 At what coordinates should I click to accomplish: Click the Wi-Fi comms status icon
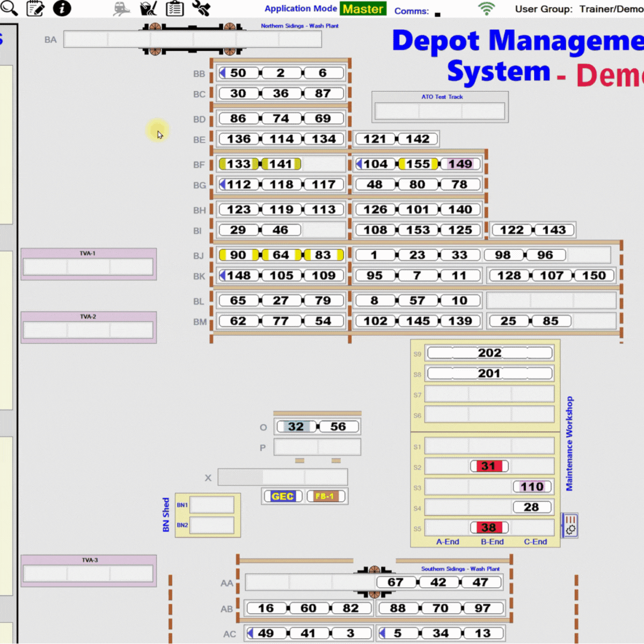click(x=486, y=9)
